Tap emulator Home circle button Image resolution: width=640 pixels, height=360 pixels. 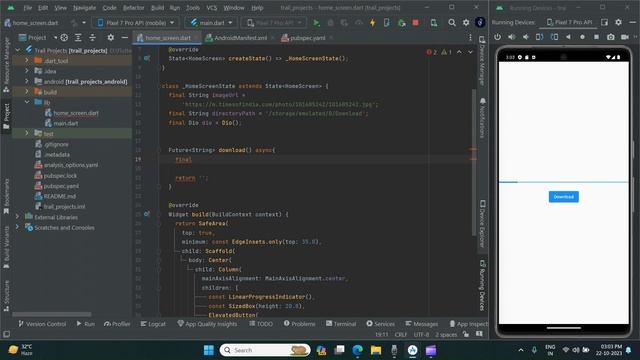pyautogui.click(x=582, y=37)
